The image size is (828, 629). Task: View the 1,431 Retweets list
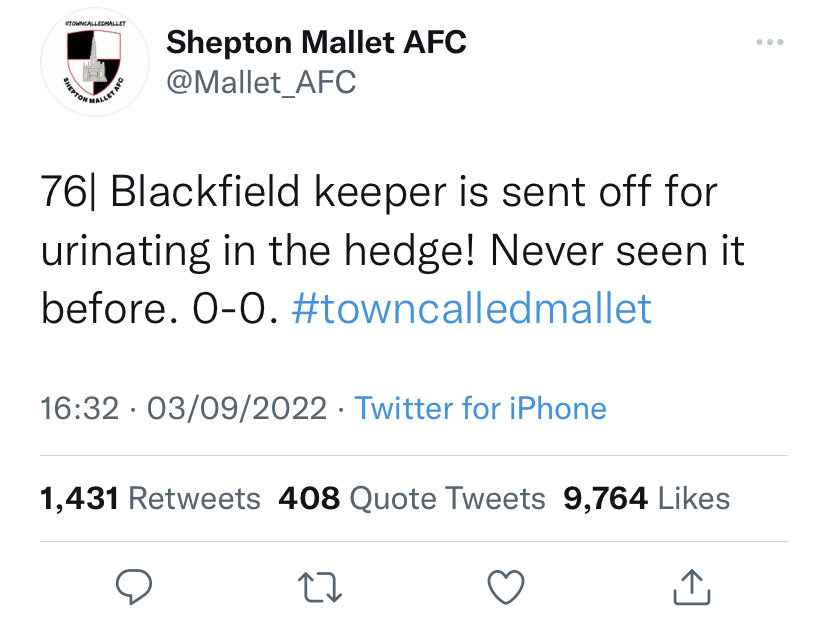[x=150, y=498]
